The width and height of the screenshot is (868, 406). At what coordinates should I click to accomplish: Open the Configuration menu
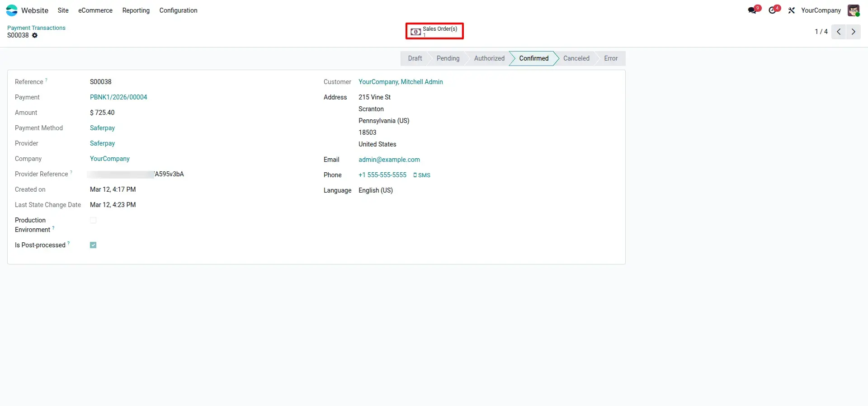pyautogui.click(x=178, y=10)
